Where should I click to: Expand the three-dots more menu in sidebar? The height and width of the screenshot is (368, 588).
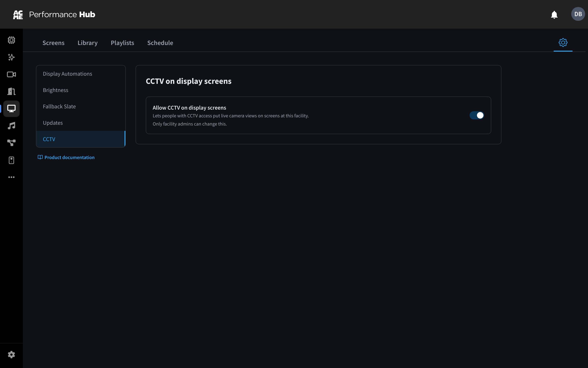point(11,177)
